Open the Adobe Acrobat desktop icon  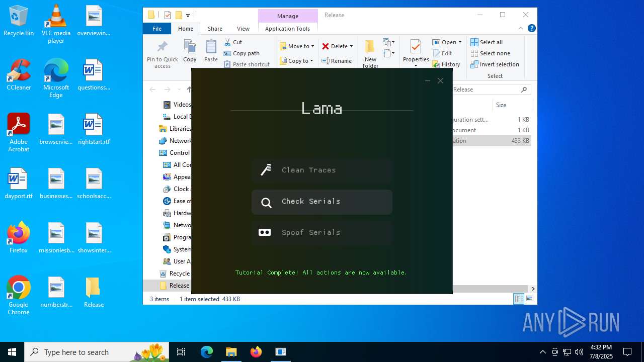pyautogui.click(x=19, y=133)
